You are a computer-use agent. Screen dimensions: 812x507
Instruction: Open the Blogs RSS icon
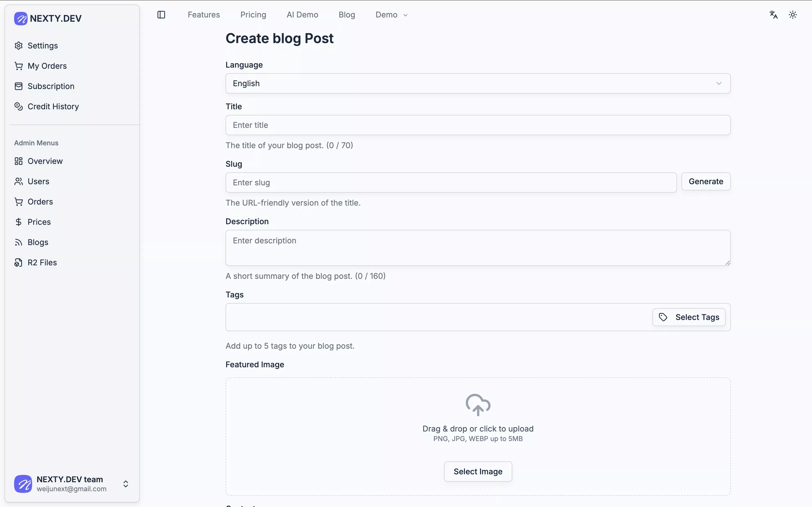point(19,243)
